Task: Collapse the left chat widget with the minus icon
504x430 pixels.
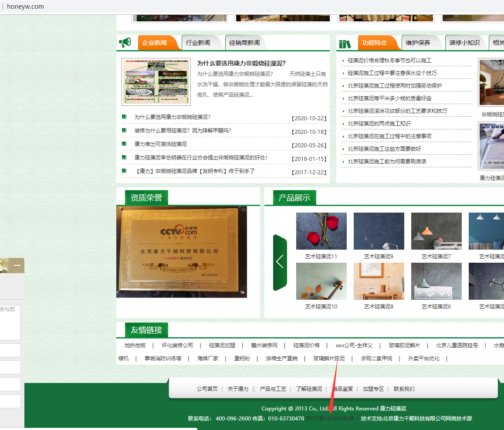Action: (x=17, y=265)
